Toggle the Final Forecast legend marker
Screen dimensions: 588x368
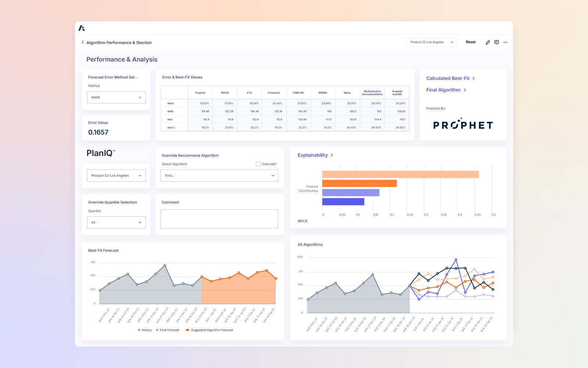157,330
